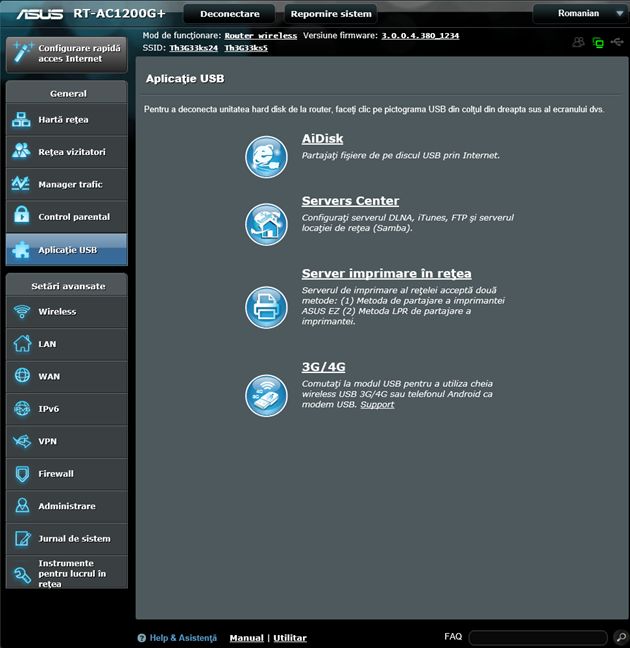Click the network clients status icon
Viewport: 630px width, 648px height.
click(x=579, y=43)
